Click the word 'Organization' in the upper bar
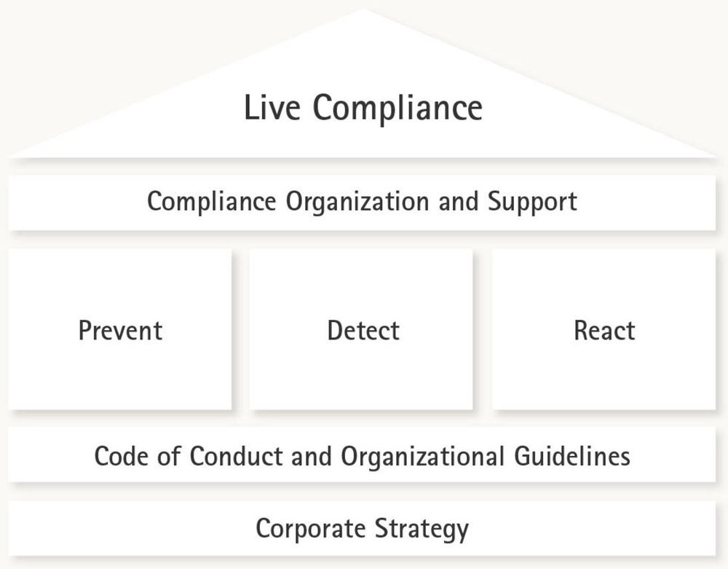The image size is (728, 569). (x=357, y=203)
